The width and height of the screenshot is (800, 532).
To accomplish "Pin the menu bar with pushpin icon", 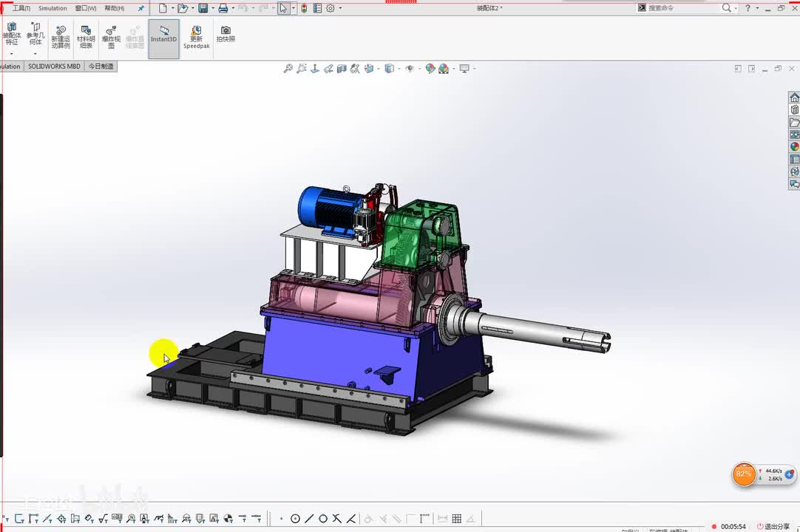I will tap(140, 8).
